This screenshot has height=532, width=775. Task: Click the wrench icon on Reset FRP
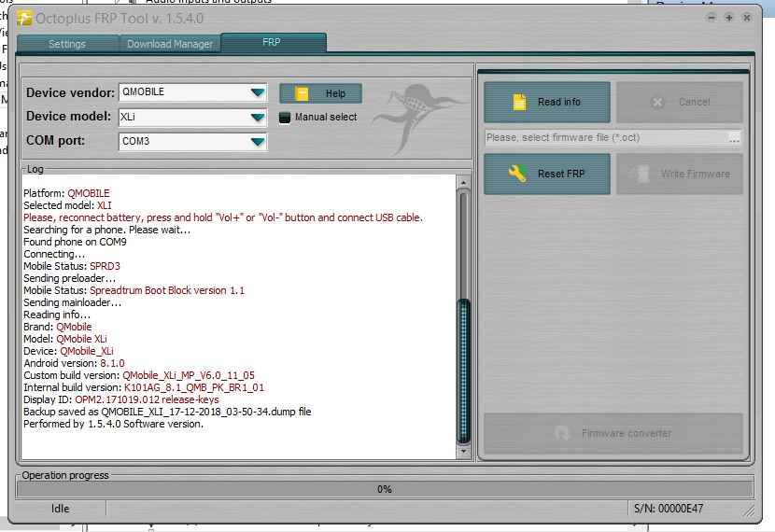pos(517,174)
